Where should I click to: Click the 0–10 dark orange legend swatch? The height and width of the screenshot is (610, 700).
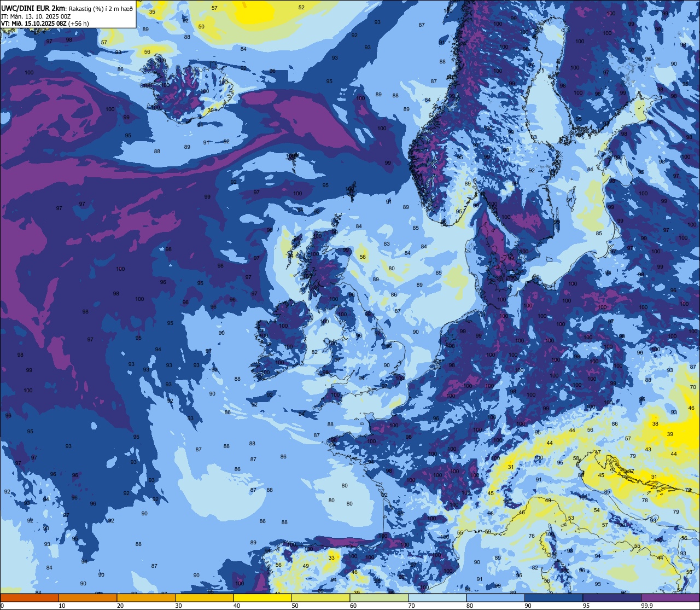tap(30, 597)
